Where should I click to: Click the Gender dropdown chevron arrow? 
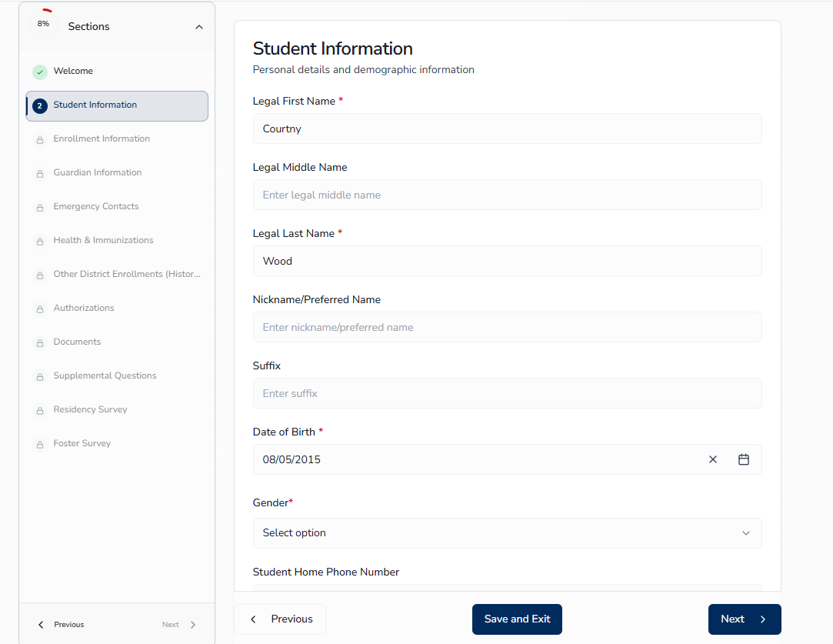(746, 533)
